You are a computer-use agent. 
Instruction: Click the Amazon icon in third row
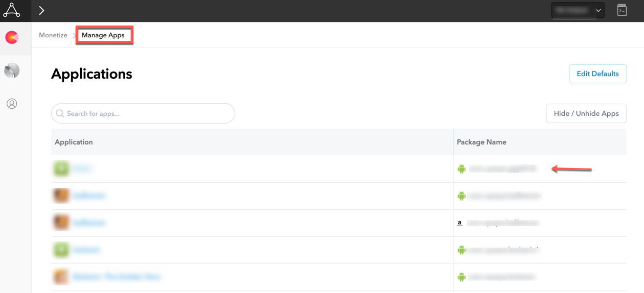(460, 223)
